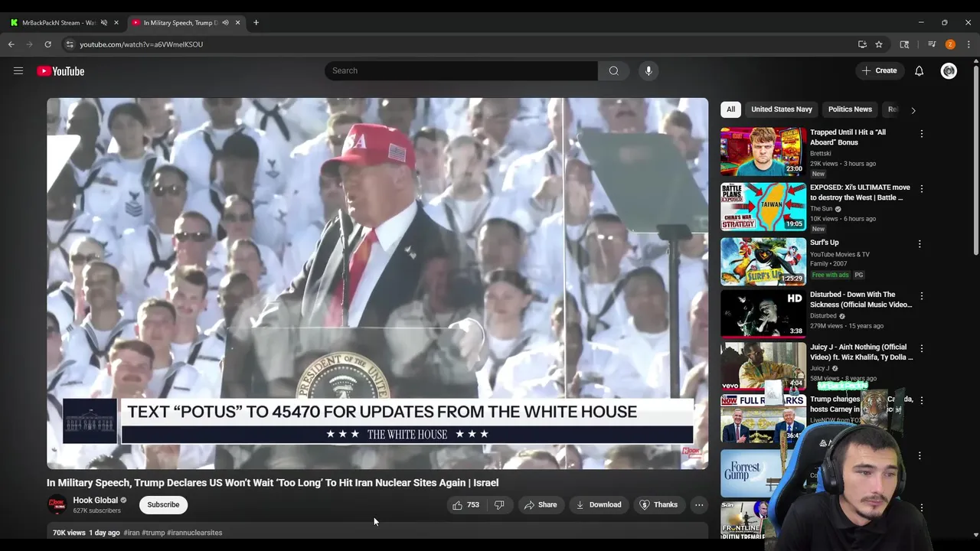Mute the In Military Speech tab audio

point(225,22)
